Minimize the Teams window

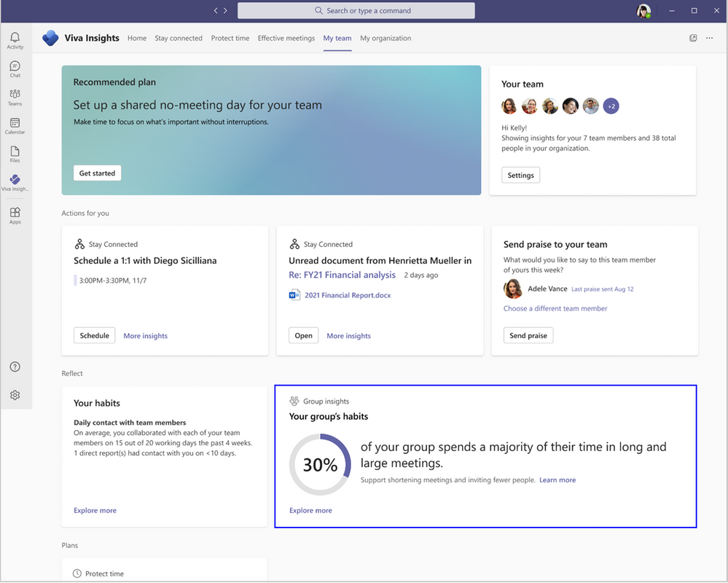tap(672, 10)
